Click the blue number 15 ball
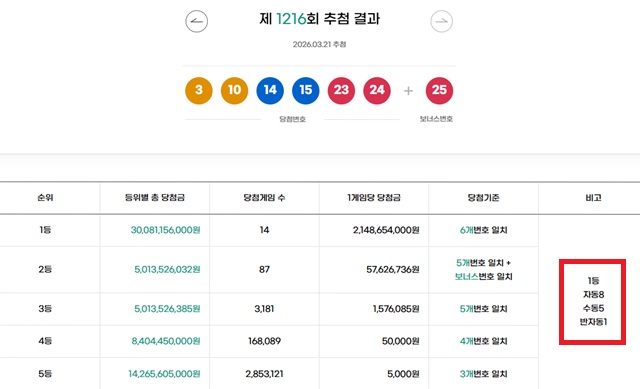This screenshot has height=389, width=640. click(306, 91)
